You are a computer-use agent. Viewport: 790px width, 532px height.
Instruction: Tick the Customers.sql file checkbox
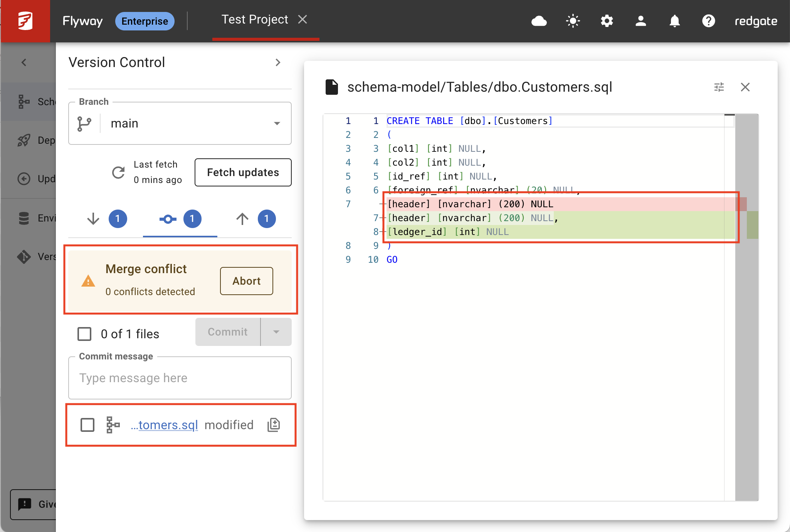point(87,425)
